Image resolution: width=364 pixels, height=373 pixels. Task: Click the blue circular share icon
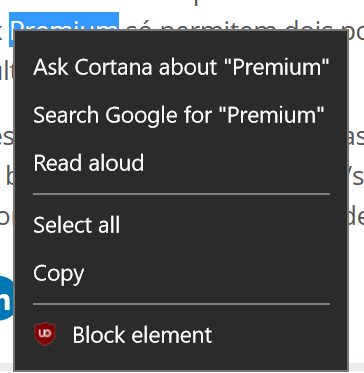[7, 298]
